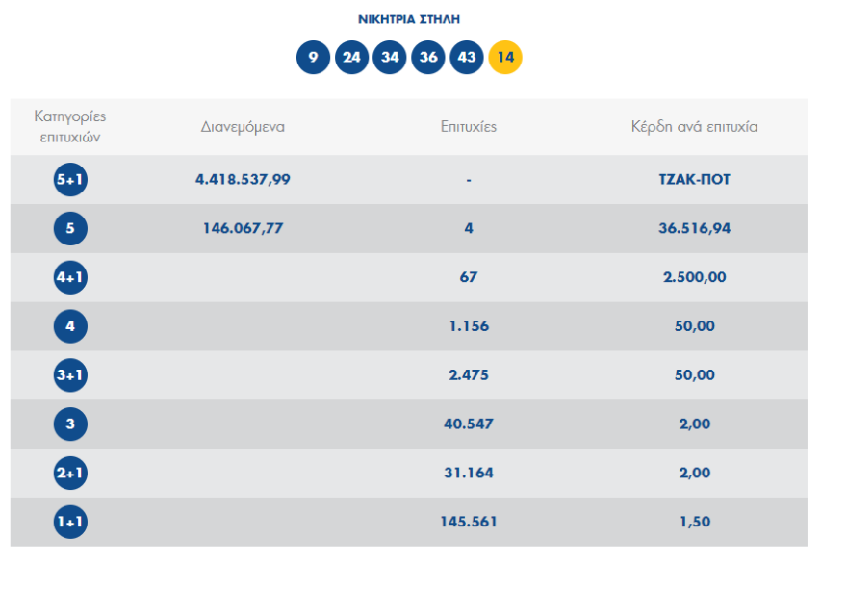Select the Επιτυχίες column header

pyautogui.click(x=469, y=127)
